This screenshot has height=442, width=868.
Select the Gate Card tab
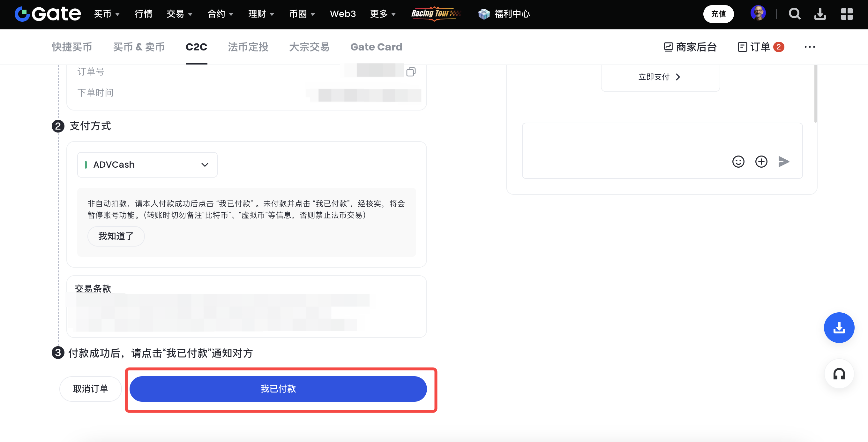click(x=376, y=47)
